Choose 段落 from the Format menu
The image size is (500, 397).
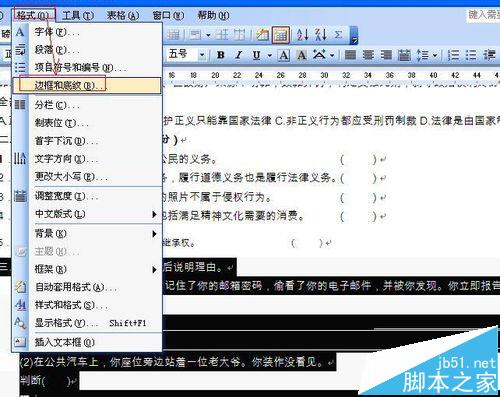click(87, 50)
